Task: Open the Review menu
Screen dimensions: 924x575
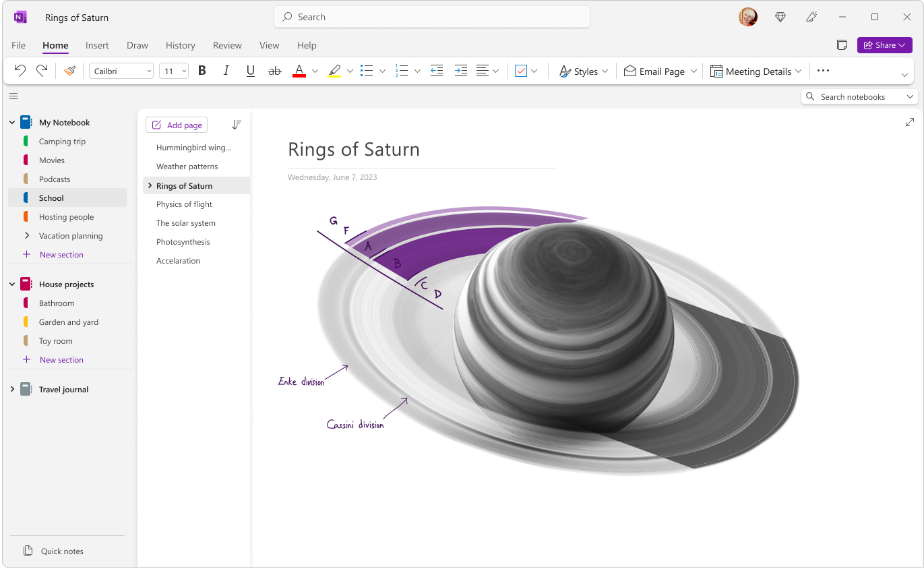Action: [x=226, y=45]
